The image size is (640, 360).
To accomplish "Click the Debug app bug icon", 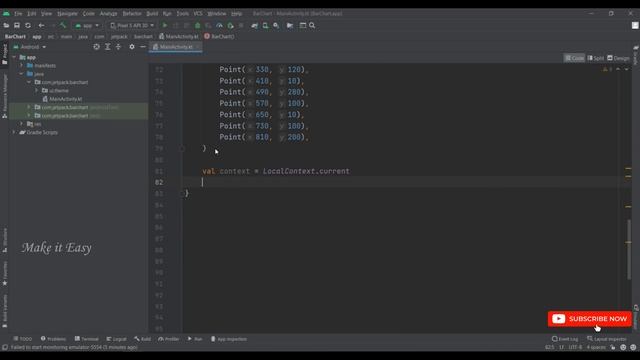I will coord(198,25).
